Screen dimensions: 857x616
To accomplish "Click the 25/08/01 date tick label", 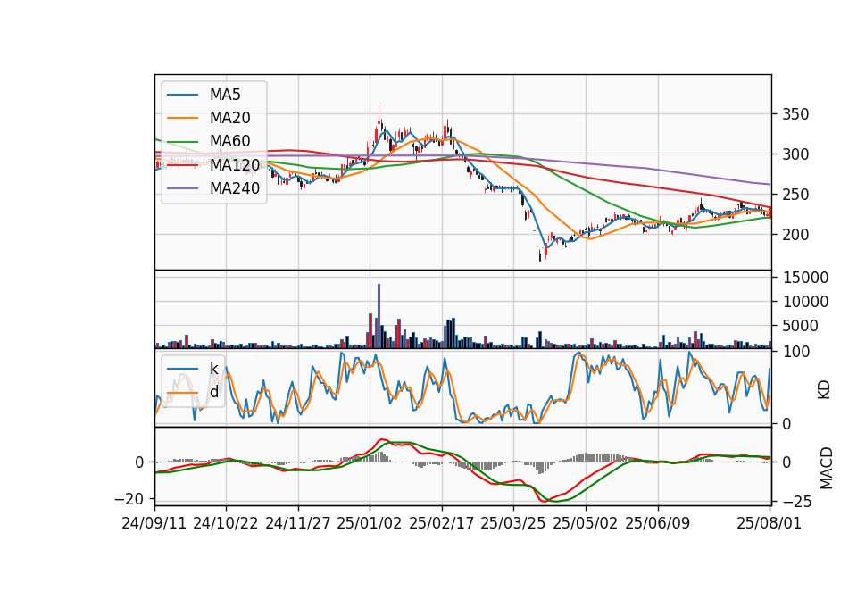I will coord(769,523).
